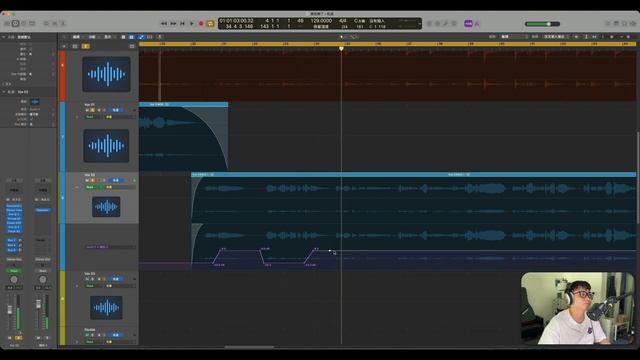Viewport: 640px width, 360px height.
Task: Open Vox 03 automation mode Read menu
Action: click(90, 286)
